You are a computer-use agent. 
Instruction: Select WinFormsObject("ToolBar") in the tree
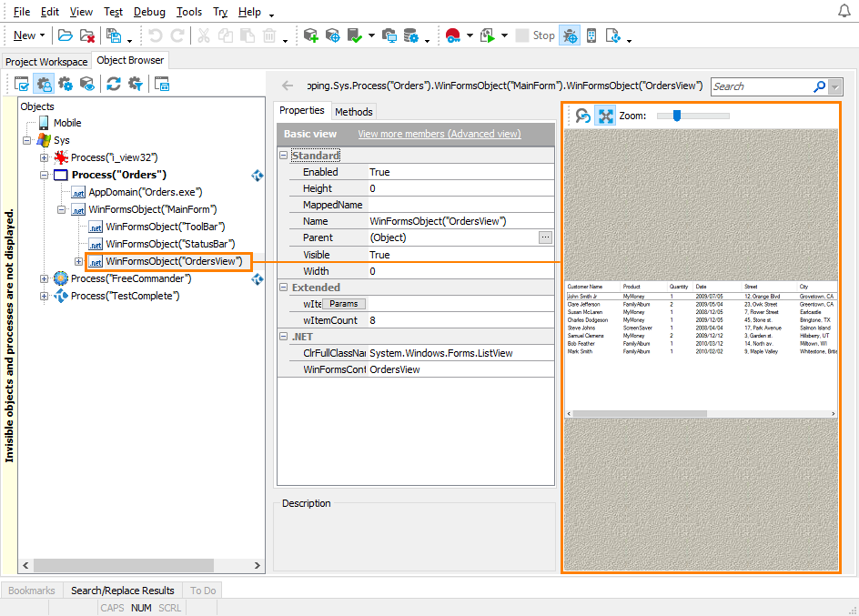pos(166,227)
